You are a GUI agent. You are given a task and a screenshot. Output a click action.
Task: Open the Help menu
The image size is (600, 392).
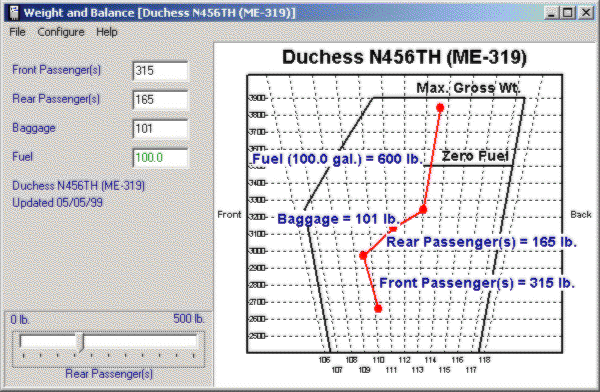point(106,32)
